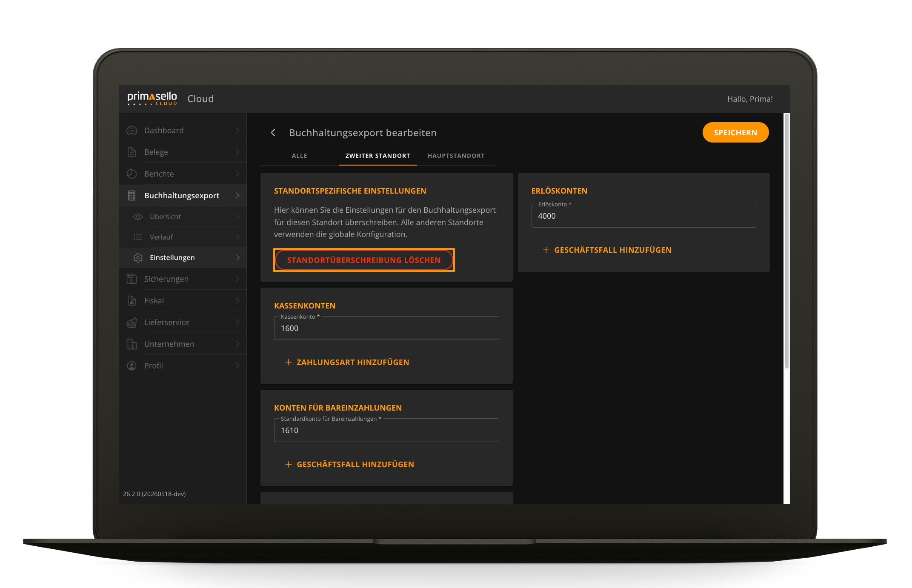Add payment type via Zahlungsart hinzufügen

[x=347, y=363]
